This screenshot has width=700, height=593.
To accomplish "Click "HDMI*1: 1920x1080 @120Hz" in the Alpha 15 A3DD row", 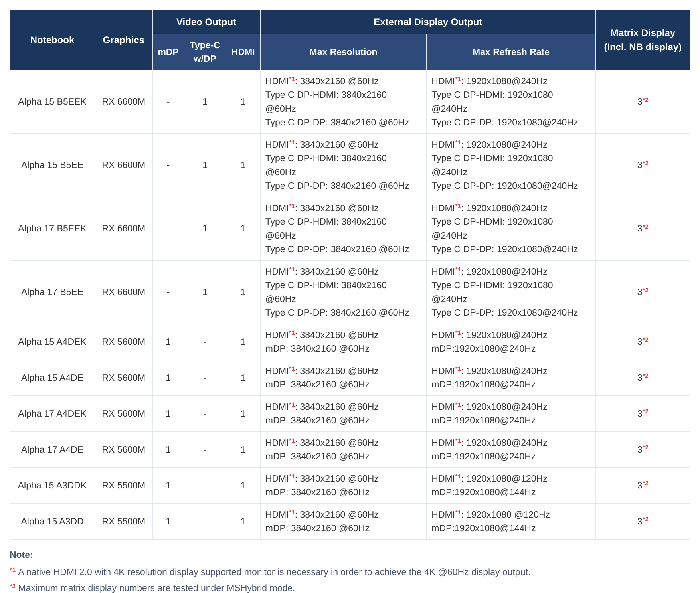I will pos(490,514).
